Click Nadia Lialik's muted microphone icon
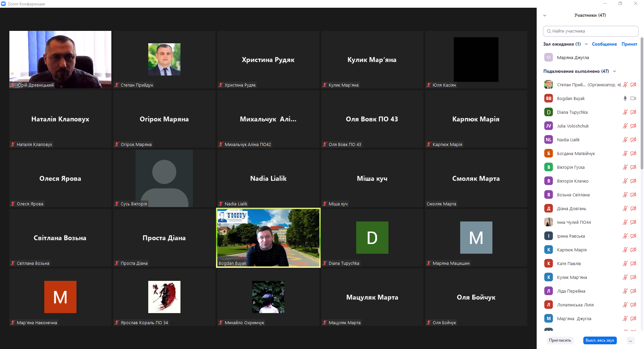This screenshot has width=644, height=349. pos(625,140)
